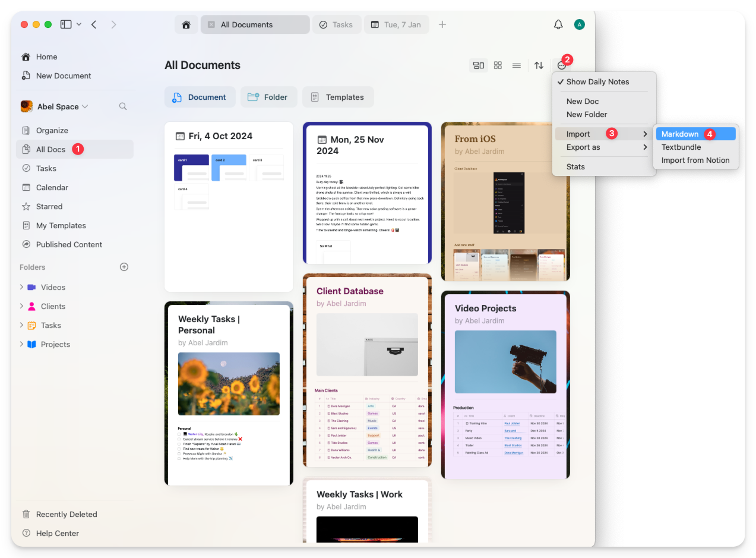Add a new tab with plus button

(442, 24)
